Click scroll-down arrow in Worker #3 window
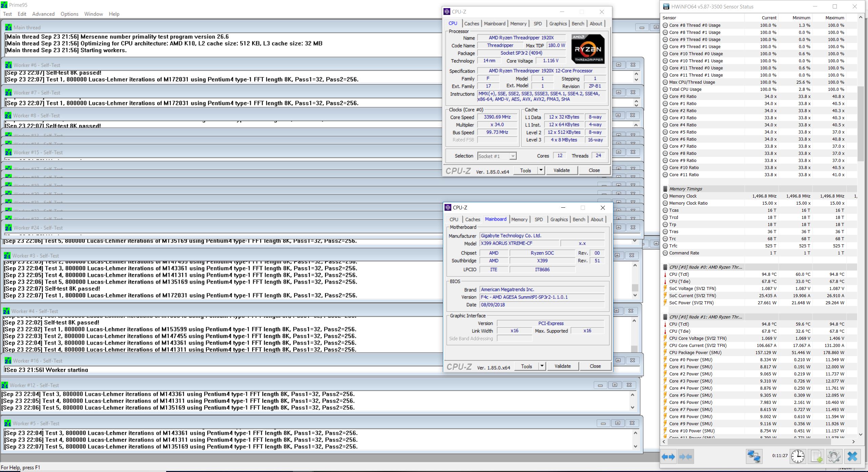Screen dimensions: 868x472 635,295
